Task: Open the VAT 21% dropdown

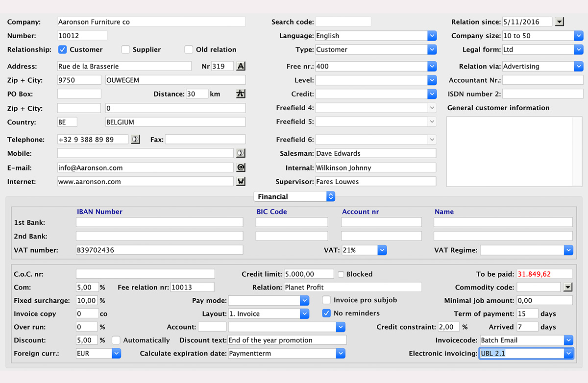Action: pyautogui.click(x=382, y=250)
